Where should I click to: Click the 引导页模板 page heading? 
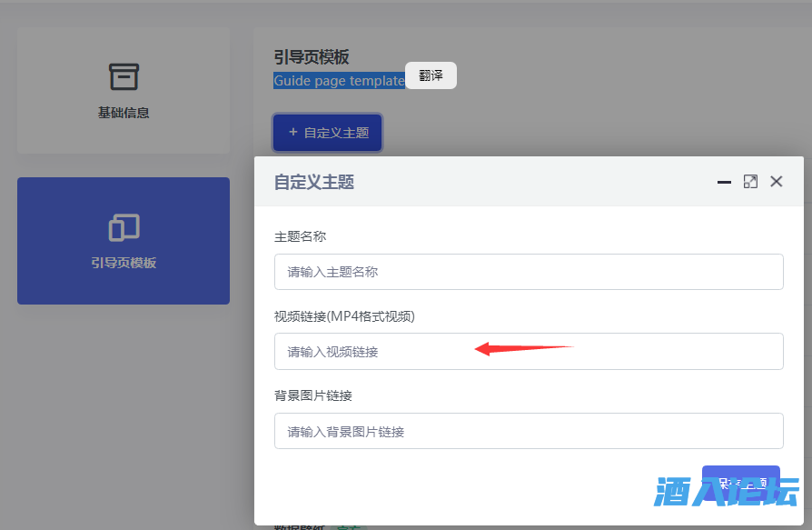tap(313, 55)
